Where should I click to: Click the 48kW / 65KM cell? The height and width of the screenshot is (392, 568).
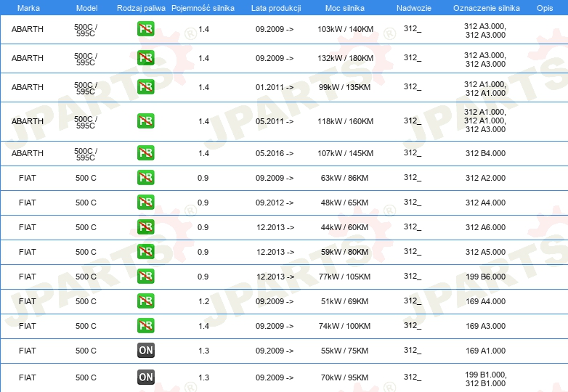tap(344, 203)
